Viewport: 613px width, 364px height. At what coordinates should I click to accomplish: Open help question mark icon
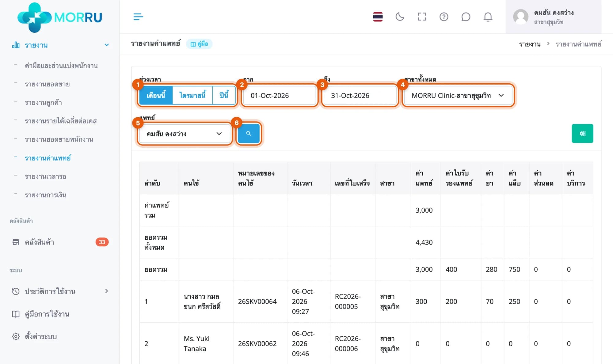click(x=444, y=17)
